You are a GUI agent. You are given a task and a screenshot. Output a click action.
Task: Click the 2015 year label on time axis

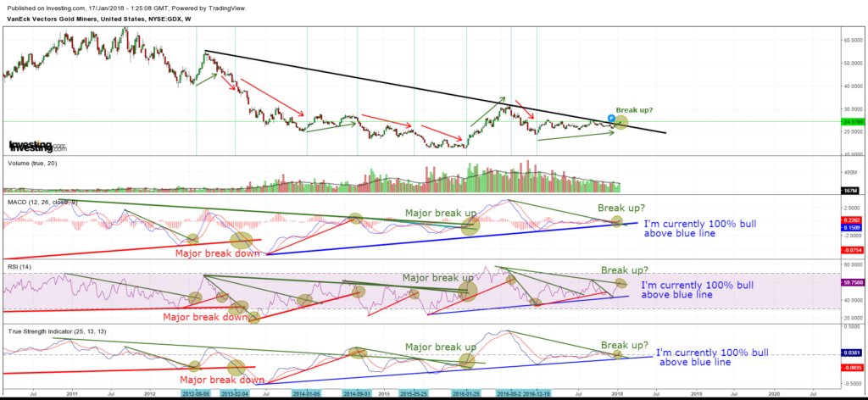coord(384,393)
